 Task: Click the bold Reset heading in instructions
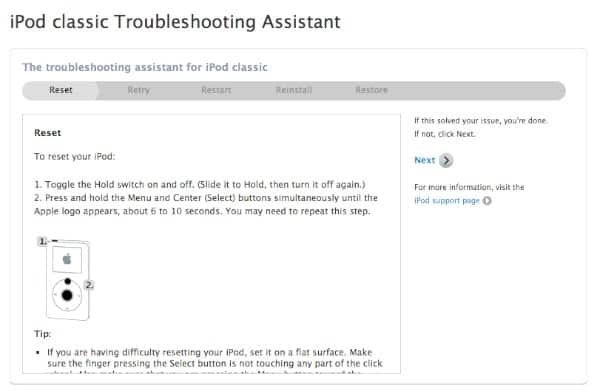(x=47, y=133)
